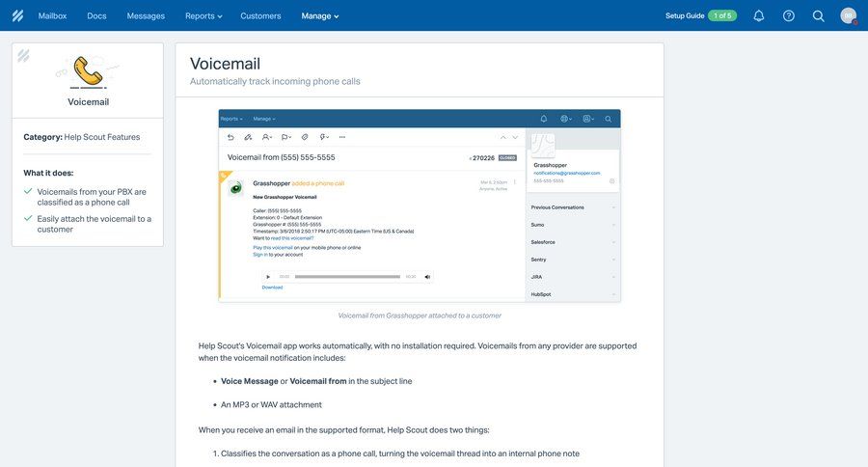Click the Voicemail page heading
The width and height of the screenshot is (868, 467).
[225, 64]
